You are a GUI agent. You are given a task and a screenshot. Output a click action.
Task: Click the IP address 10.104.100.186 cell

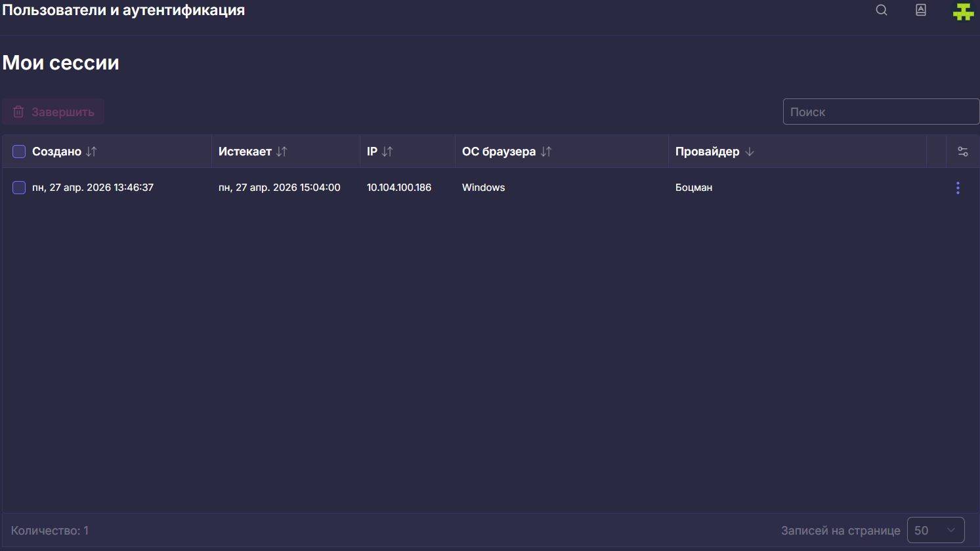pos(399,188)
